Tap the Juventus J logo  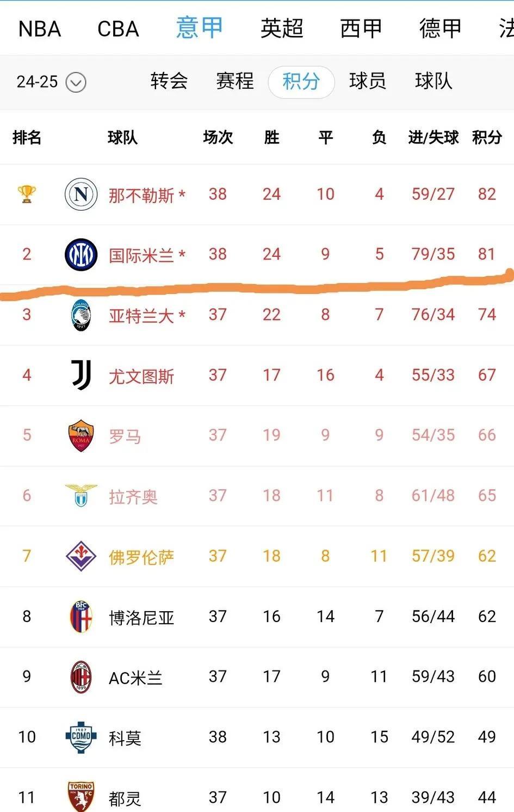(x=82, y=375)
